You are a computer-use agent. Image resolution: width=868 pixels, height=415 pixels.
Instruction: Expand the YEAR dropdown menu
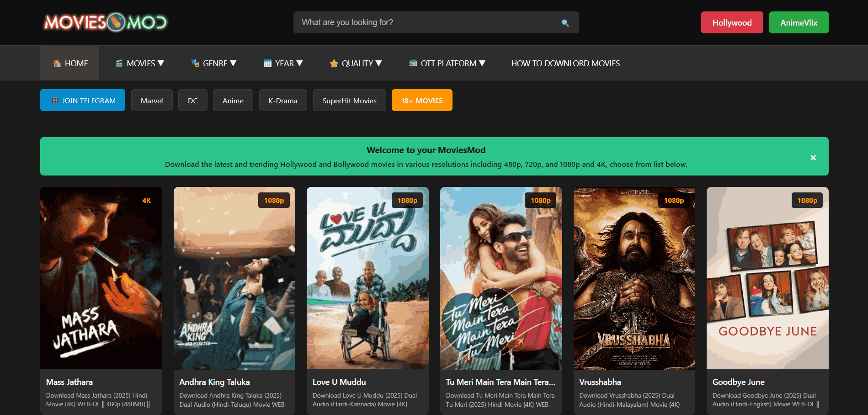[283, 64]
